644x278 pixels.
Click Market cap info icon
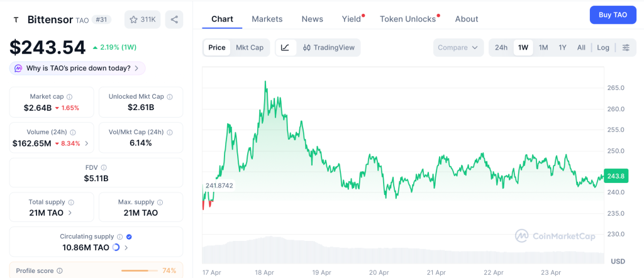coord(69,97)
